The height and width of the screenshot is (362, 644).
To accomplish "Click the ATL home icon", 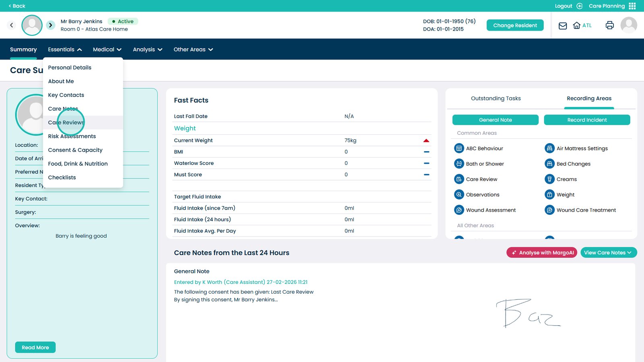I will pos(577,25).
